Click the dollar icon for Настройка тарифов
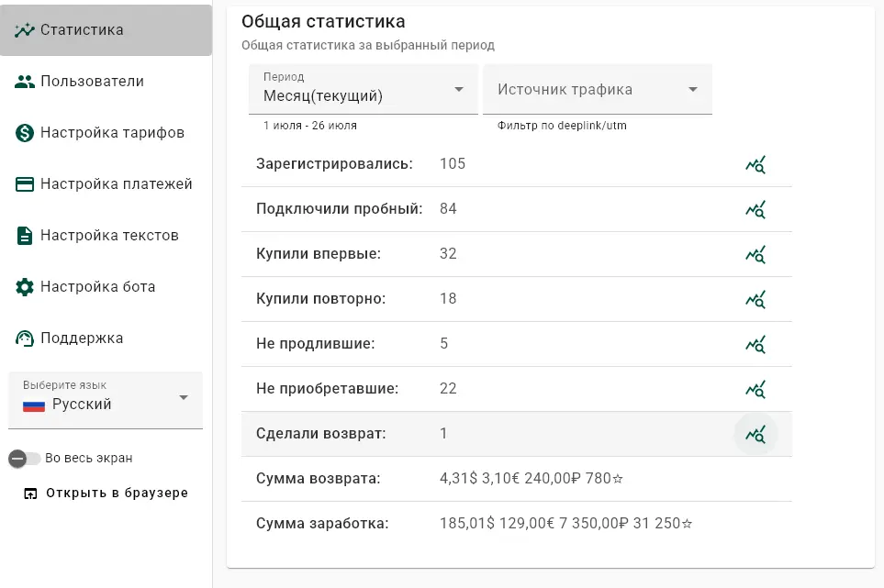The width and height of the screenshot is (884, 588). [x=24, y=133]
